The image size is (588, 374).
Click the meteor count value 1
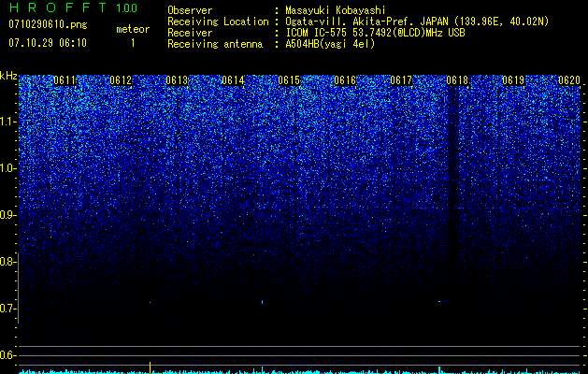click(133, 43)
